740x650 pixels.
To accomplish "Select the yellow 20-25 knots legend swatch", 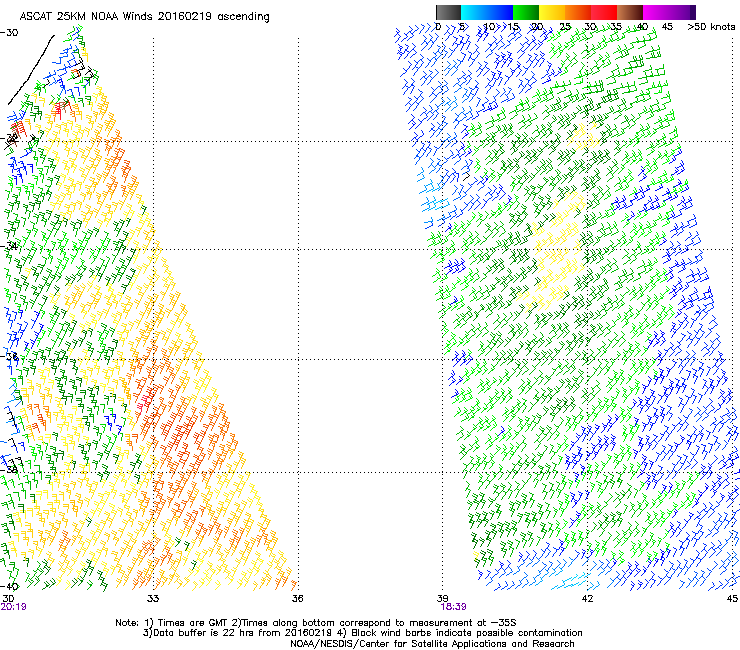I will tap(552, 12).
